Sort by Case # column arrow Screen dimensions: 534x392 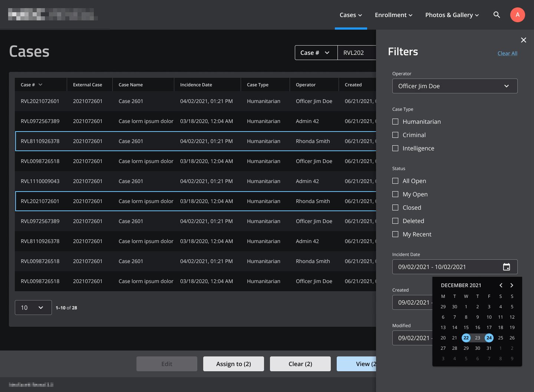[x=40, y=85]
